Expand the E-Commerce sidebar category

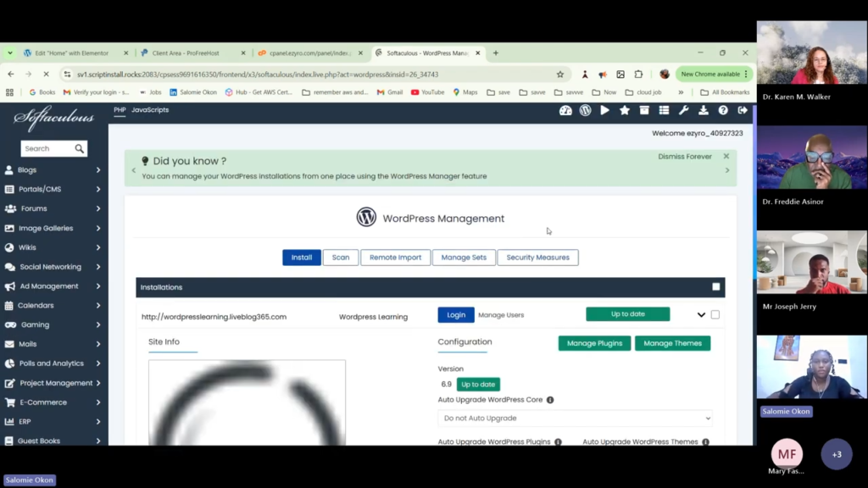(54, 402)
